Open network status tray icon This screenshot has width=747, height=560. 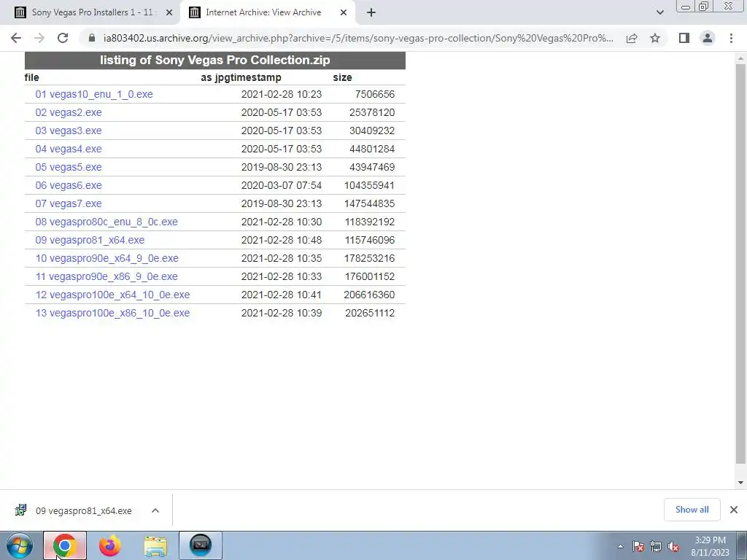tap(656, 547)
